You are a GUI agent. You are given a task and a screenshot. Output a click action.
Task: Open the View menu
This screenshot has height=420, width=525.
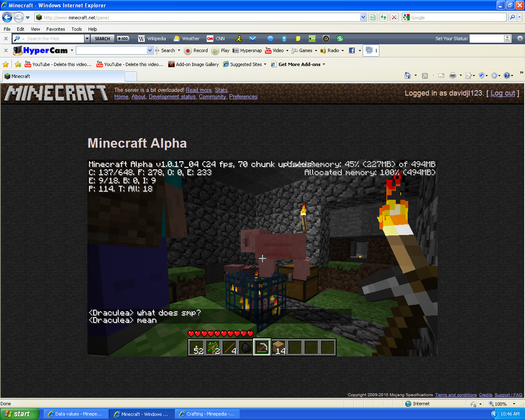point(36,29)
